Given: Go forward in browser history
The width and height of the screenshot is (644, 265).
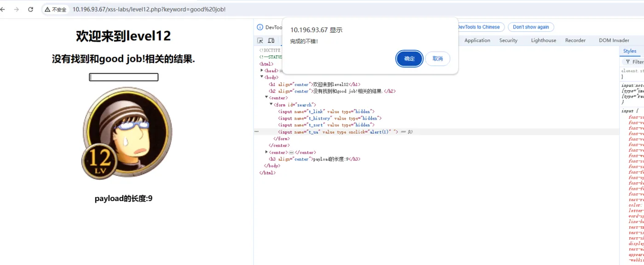Looking at the screenshot, I should coord(17,9).
